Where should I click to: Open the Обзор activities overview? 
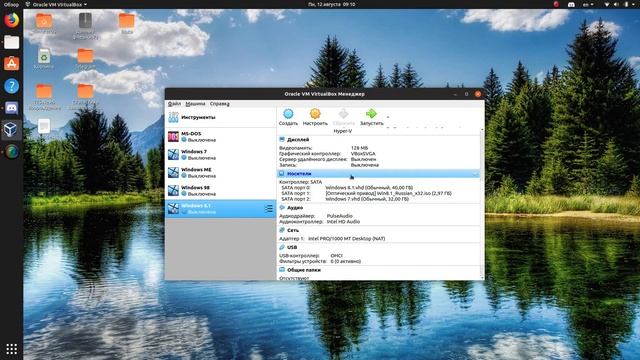click(11, 4)
